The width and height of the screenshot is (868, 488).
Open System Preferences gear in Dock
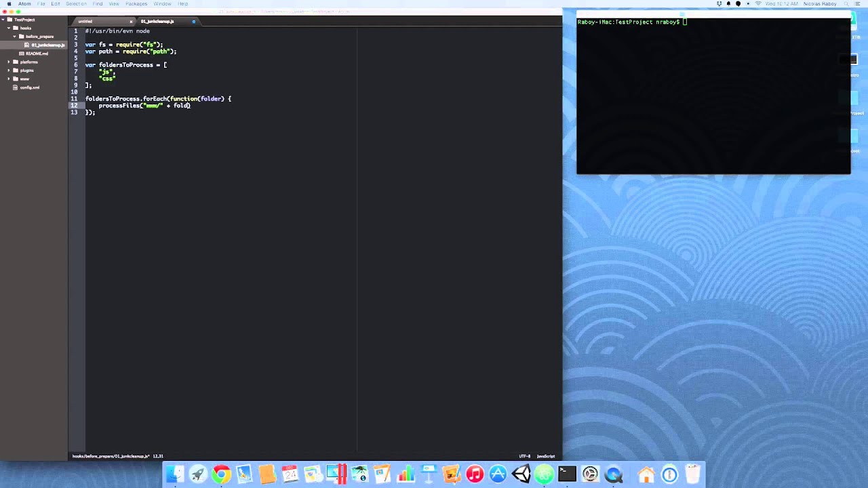tap(590, 474)
